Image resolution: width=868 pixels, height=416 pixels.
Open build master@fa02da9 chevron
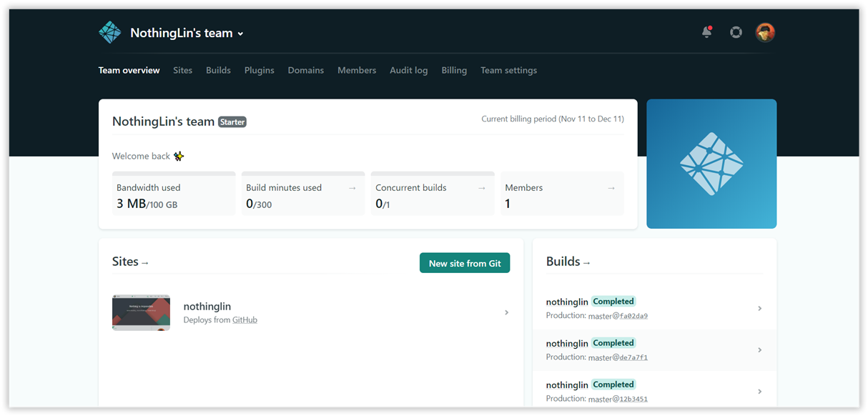(x=759, y=309)
